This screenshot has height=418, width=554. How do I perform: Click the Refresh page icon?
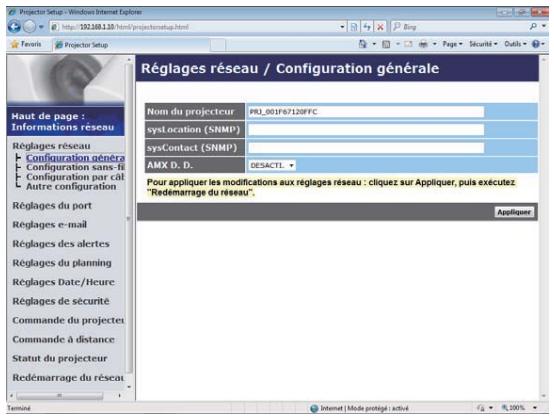(x=367, y=27)
